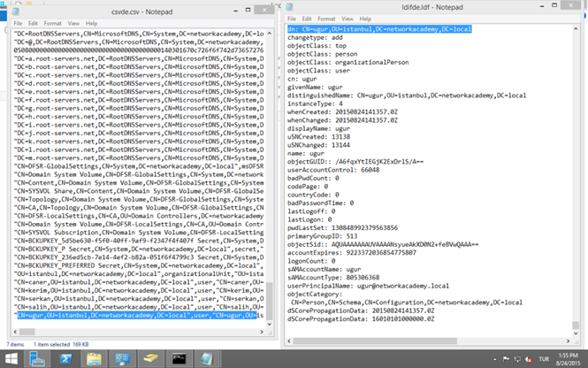Click 'objectGUID::' line in ldifde
588x368 pixels.
pyautogui.click(x=355, y=162)
